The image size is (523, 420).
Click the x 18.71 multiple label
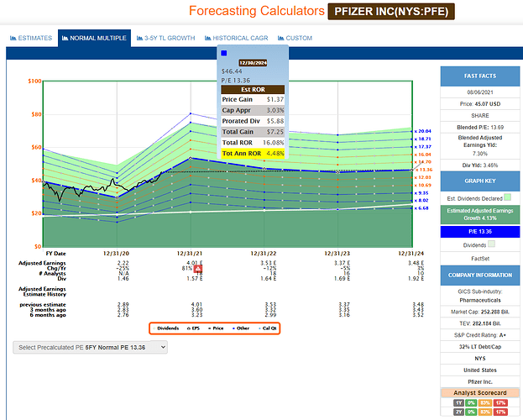(x=423, y=139)
